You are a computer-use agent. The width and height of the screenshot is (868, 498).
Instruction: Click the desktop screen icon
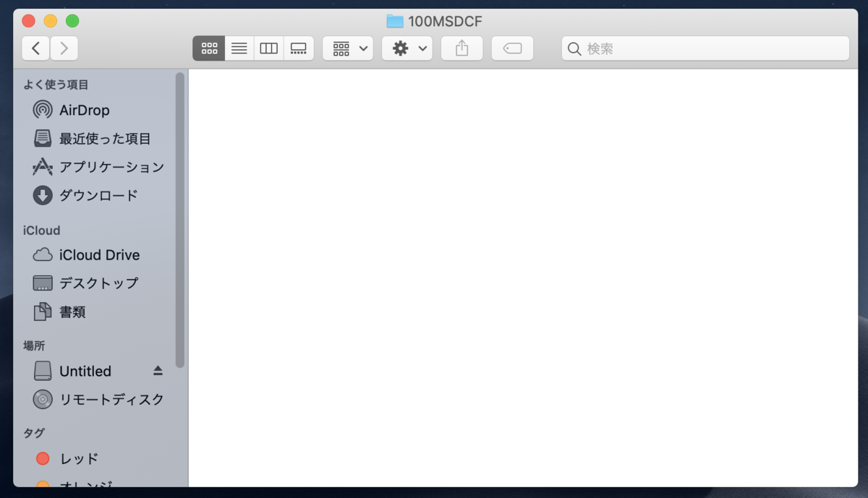(43, 283)
